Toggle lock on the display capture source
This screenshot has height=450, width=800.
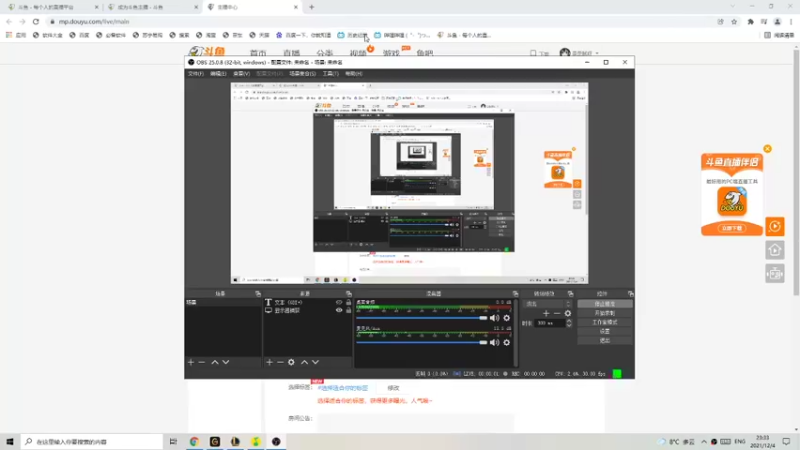pyautogui.click(x=348, y=310)
